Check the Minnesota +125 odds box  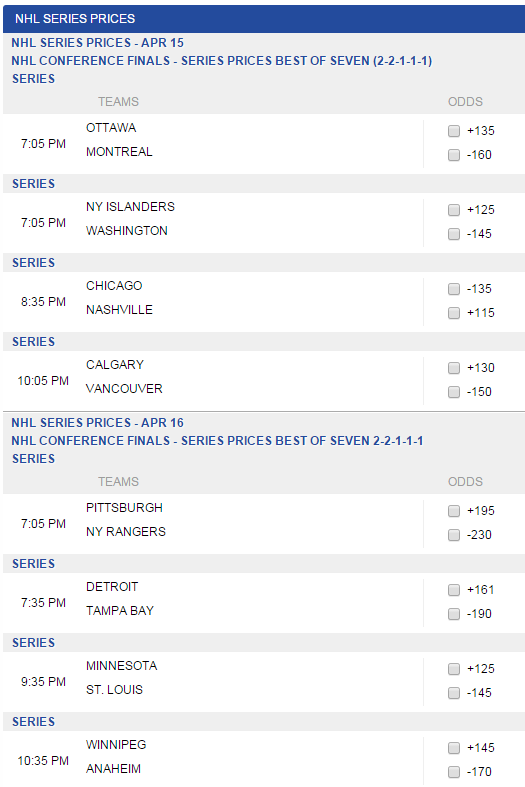[454, 669]
